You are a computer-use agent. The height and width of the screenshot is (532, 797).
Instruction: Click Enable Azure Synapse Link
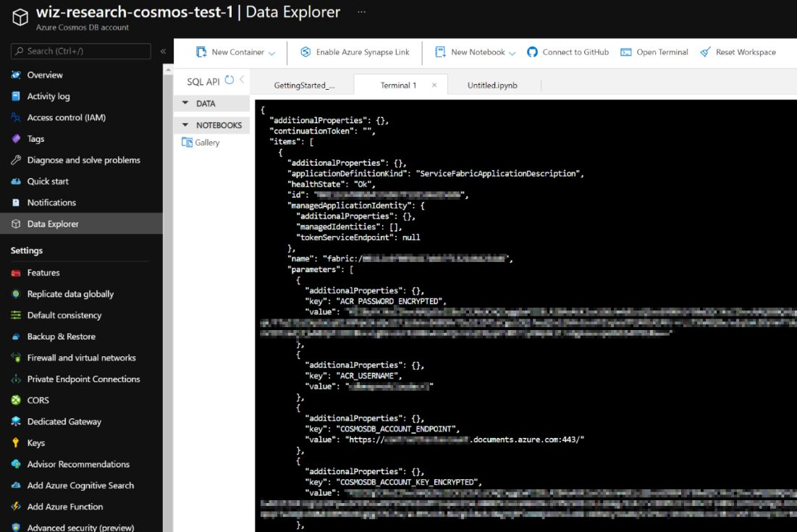pos(354,52)
